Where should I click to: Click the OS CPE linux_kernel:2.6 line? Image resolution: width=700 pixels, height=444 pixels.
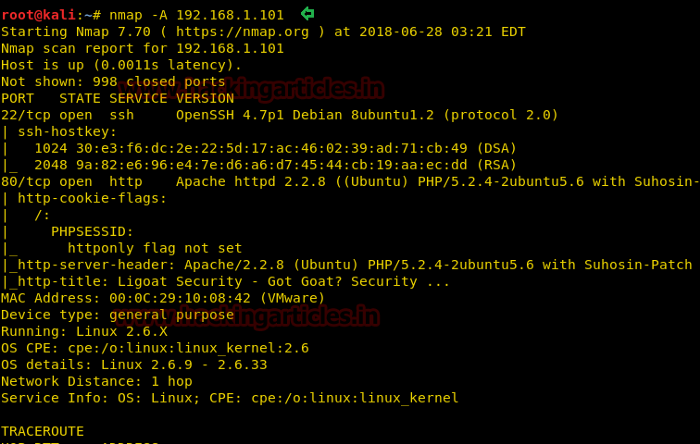pos(155,348)
